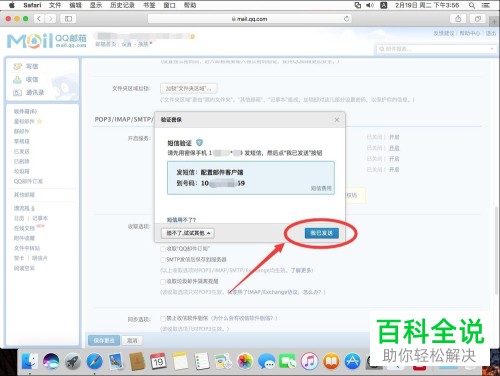
Task: Click the QQ邮箱 Mail logo
Action: click(x=46, y=41)
